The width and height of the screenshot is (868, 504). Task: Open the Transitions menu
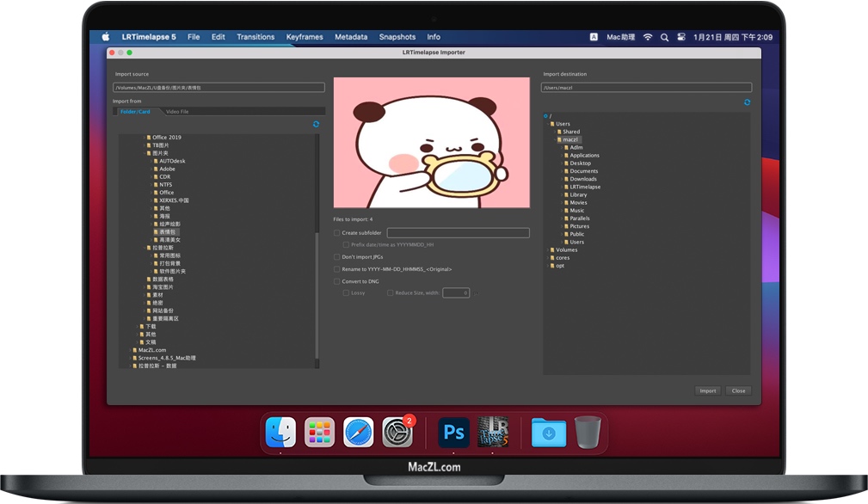[255, 37]
